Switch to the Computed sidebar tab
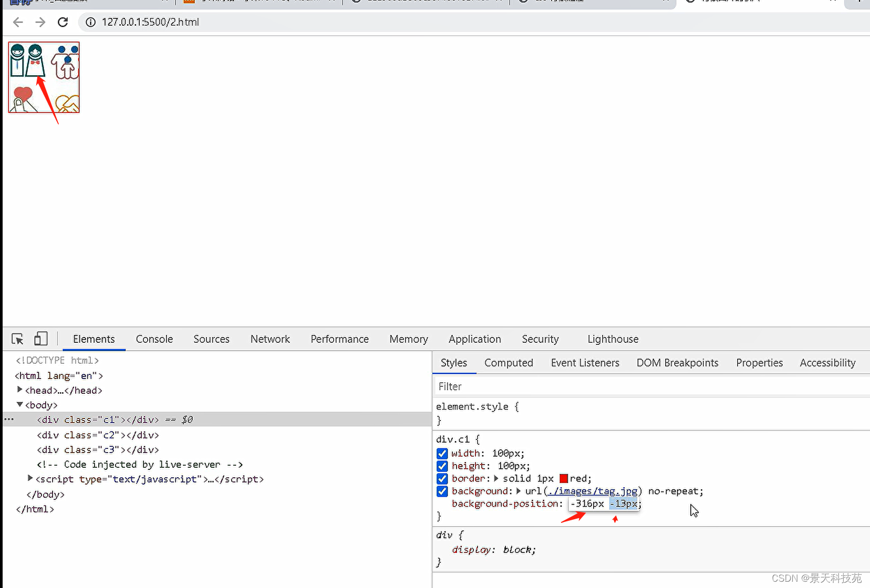870x588 pixels. pos(509,363)
